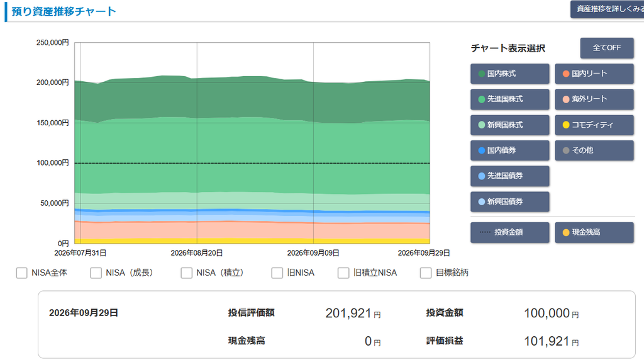Click the 100,000円 axis label
Image resolution: width=644 pixels, height=362 pixels.
click(53, 162)
